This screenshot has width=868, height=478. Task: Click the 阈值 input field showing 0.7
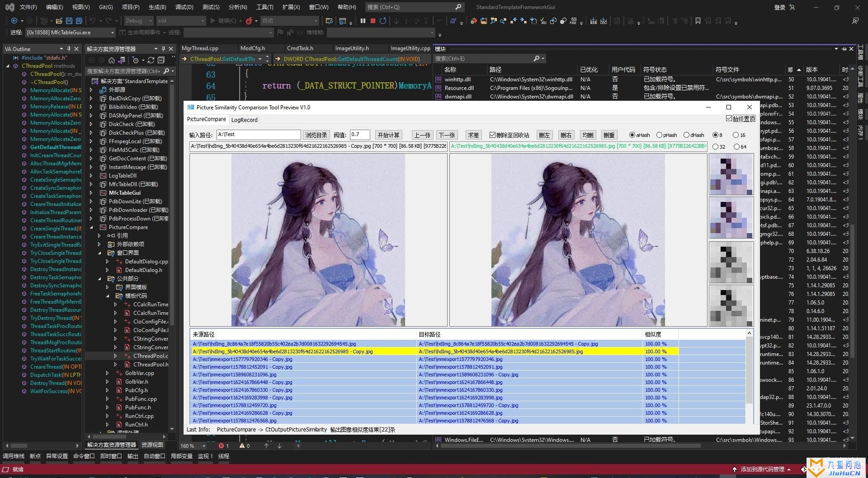coord(360,135)
